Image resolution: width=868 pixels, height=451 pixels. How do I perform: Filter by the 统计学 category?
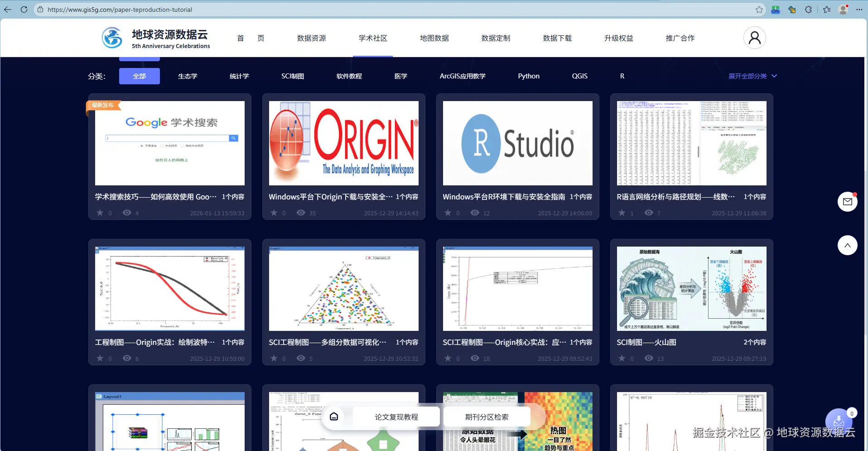pyautogui.click(x=239, y=76)
